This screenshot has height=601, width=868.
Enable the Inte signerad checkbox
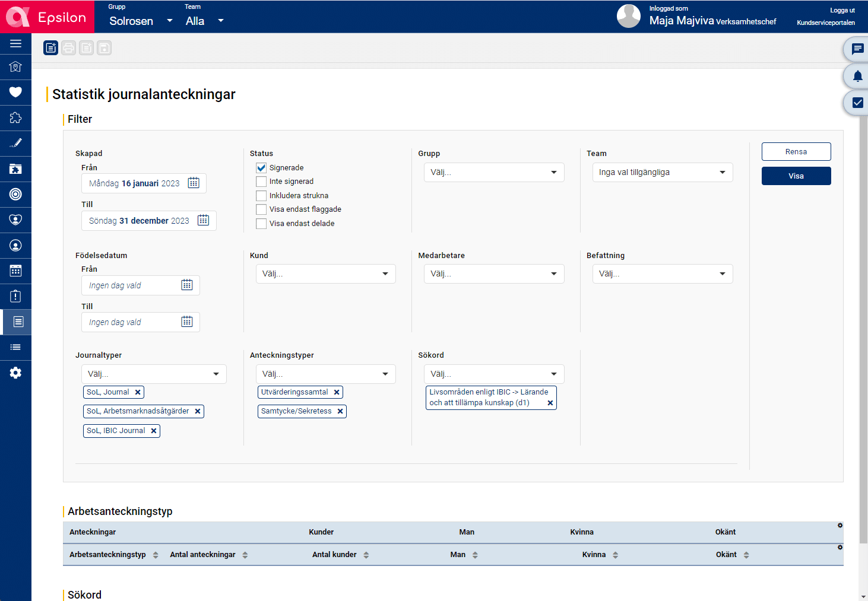point(261,181)
